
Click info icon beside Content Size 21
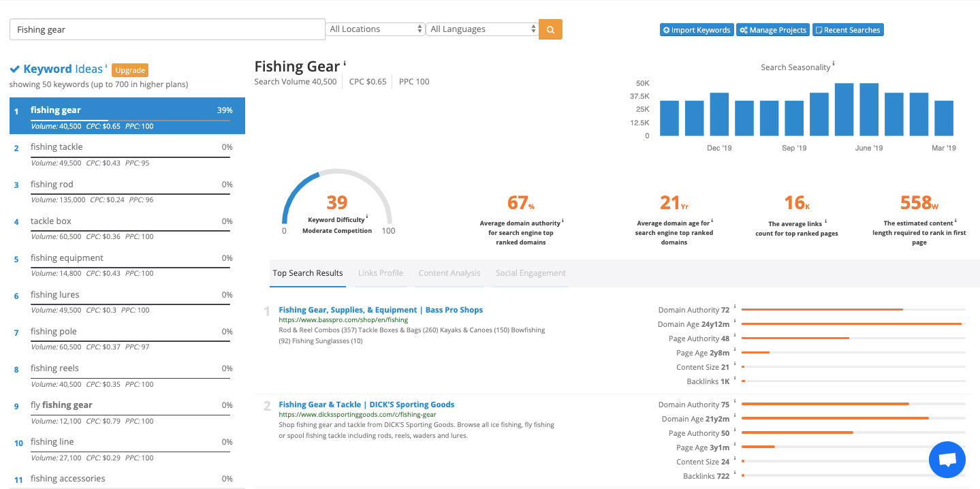(735, 365)
